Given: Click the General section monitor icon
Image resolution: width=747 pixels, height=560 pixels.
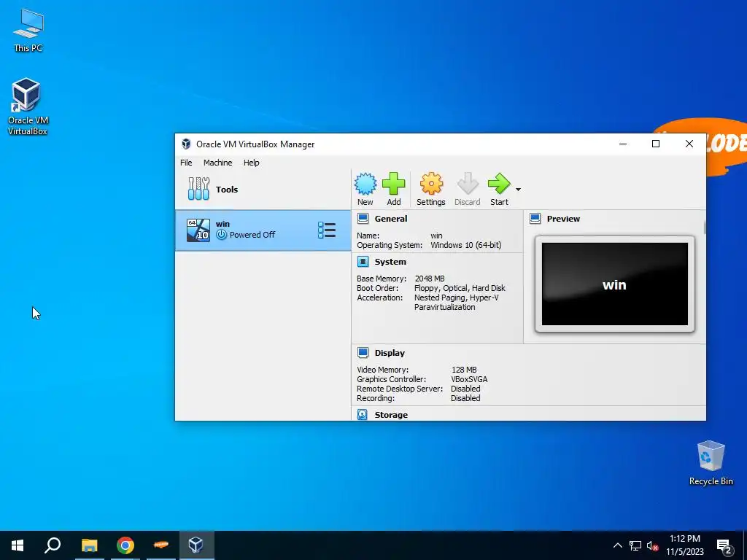Looking at the screenshot, I should click(x=363, y=219).
